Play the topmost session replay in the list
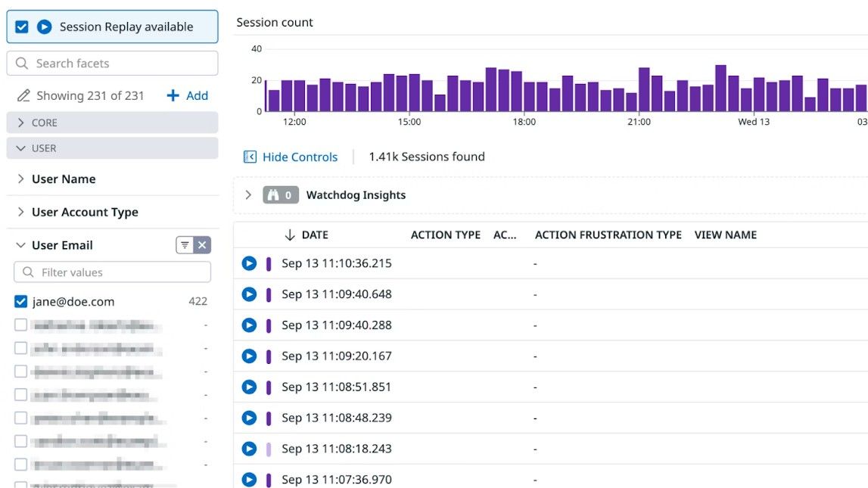Screen dimensions: 868x488 click(250, 263)
